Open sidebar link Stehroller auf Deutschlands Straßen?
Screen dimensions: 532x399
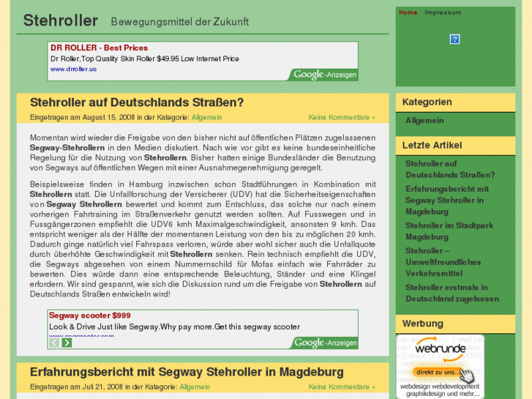point(450,169)
